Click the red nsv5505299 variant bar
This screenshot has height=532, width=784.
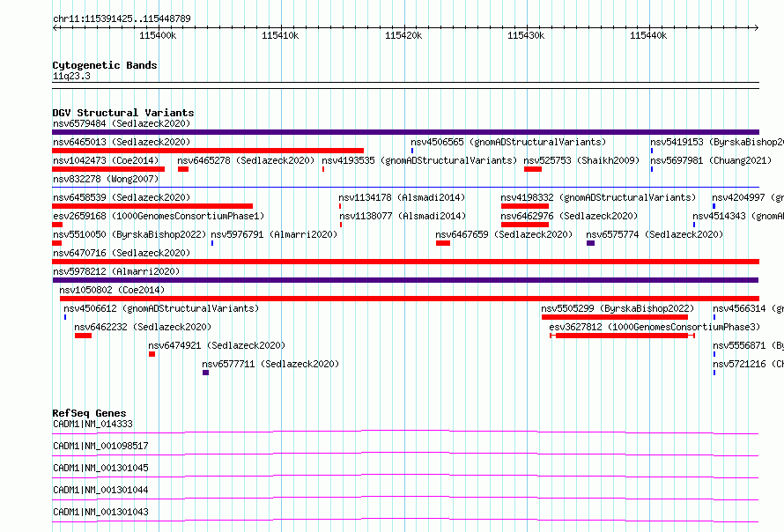pos(615,317)
